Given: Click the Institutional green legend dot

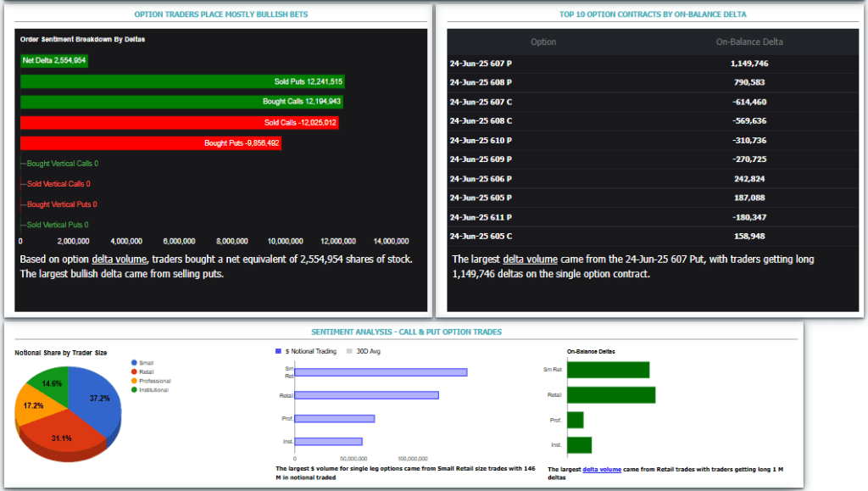Looking at the screenshot, I should (134, 390).
